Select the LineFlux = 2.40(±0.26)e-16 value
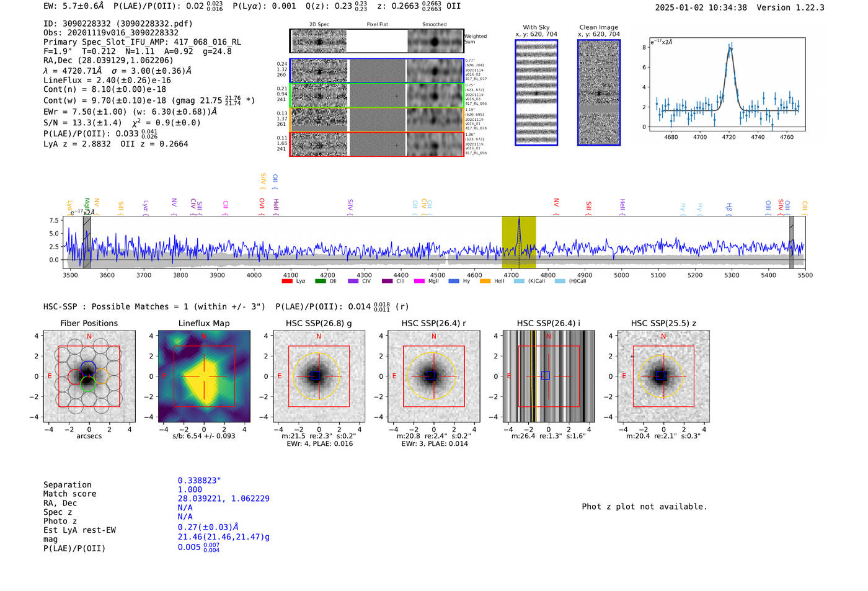The width and height of the screenshot is (868, 591). pyautogui.click(x=107, y=80)
